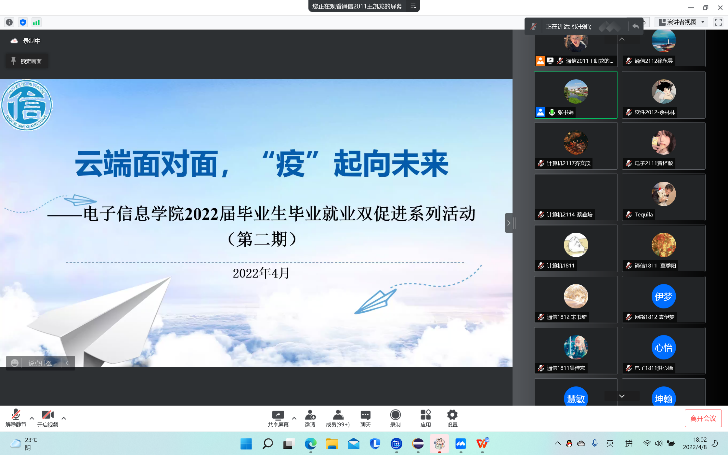Expand the camera options arrow

[64, 416]
